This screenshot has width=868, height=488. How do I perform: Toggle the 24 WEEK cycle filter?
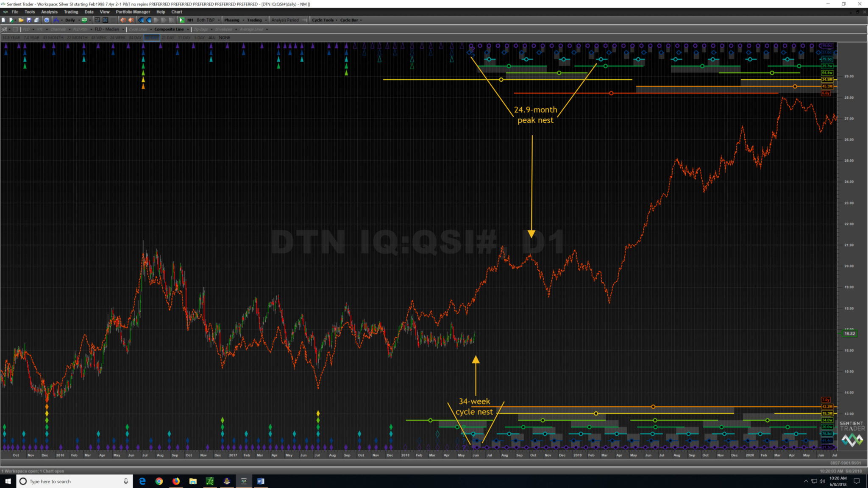(118, 38)
